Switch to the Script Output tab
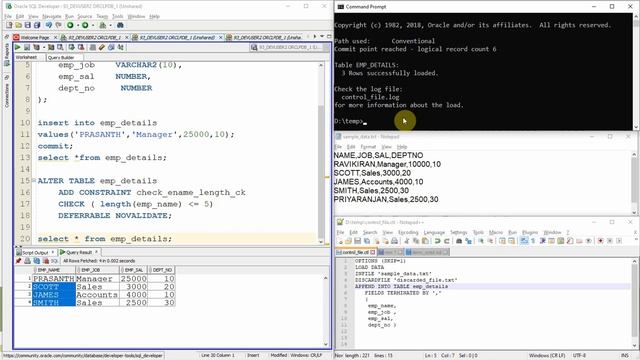 [x=35, y=252]
